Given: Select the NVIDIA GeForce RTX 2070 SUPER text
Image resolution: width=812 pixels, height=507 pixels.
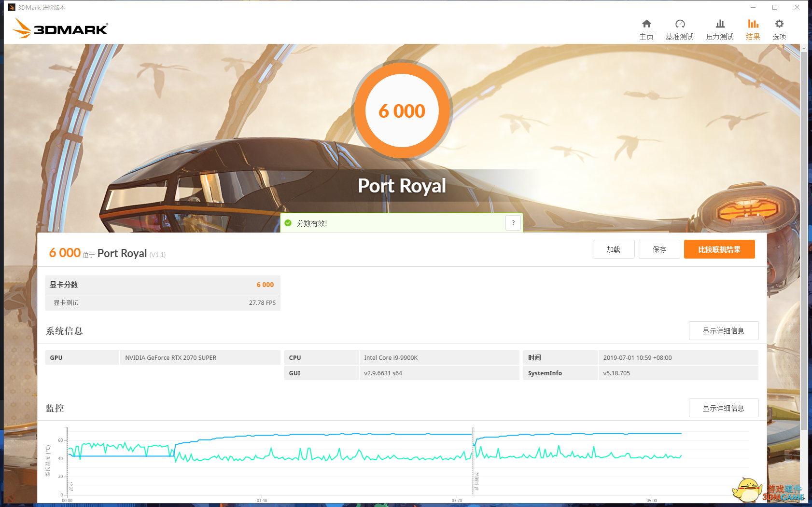Looking at the screenshot, I should (170, 358).
